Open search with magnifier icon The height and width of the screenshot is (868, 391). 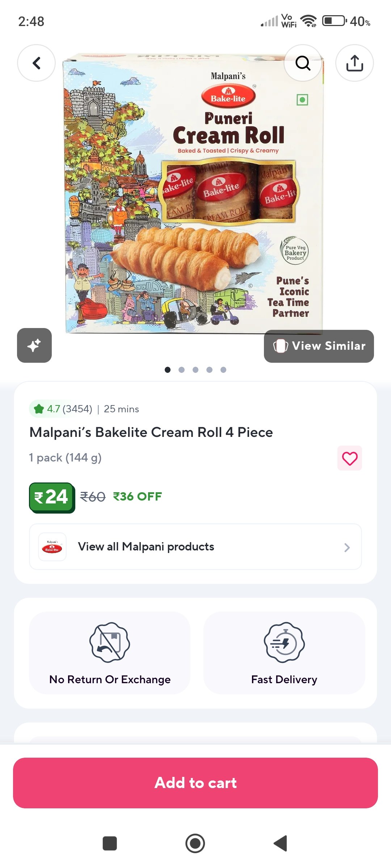(303, 63)
